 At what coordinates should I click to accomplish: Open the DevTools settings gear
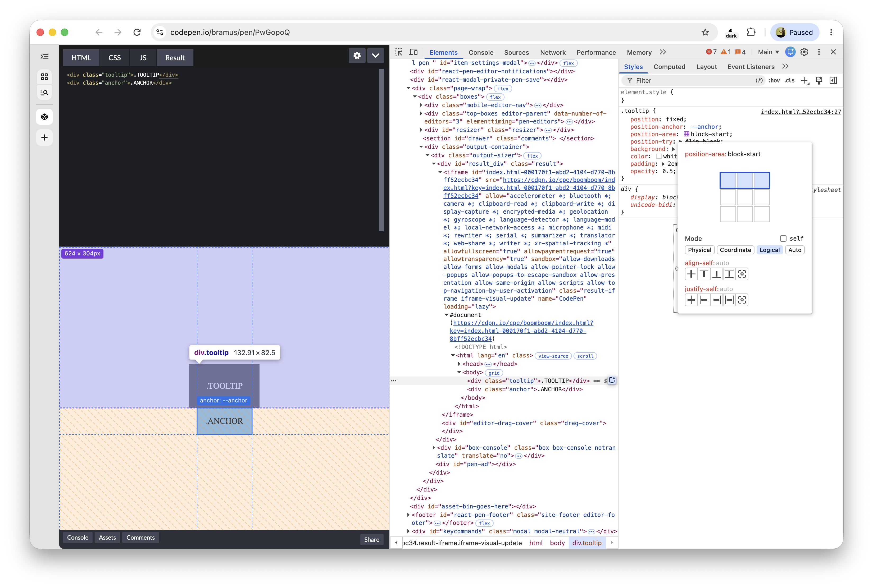coord(804,52)
